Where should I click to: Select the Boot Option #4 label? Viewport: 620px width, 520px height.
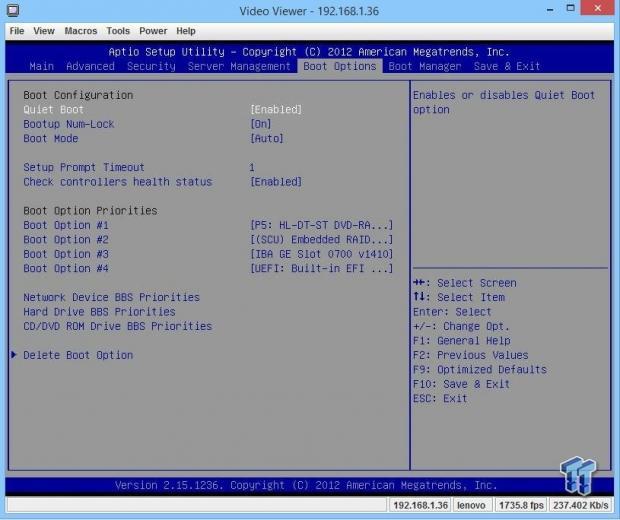(x=66, y=269)
